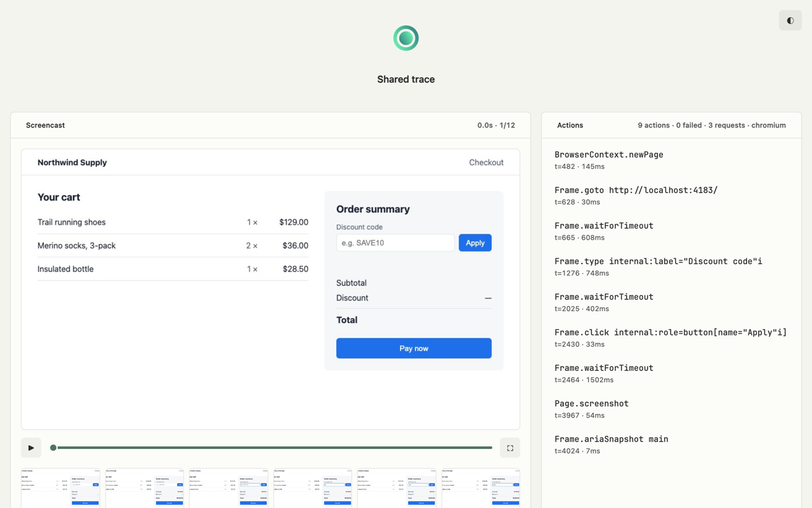
Task: Focus the Discount code input field
Action: tap(395, 243)
